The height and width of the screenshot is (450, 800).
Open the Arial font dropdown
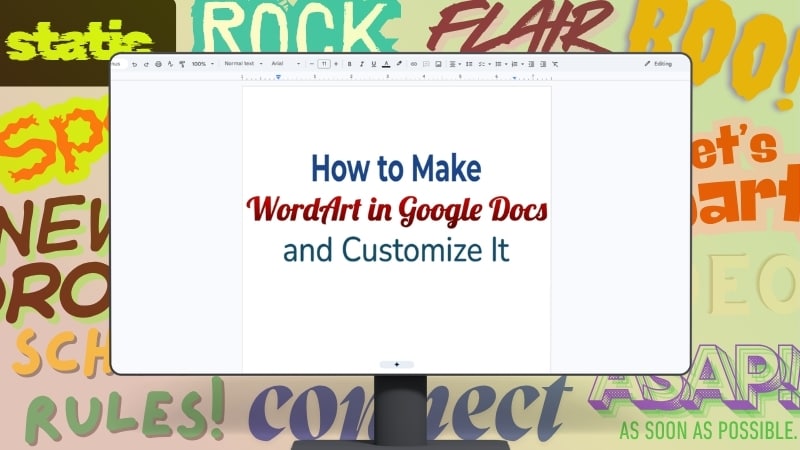(286, 64)
